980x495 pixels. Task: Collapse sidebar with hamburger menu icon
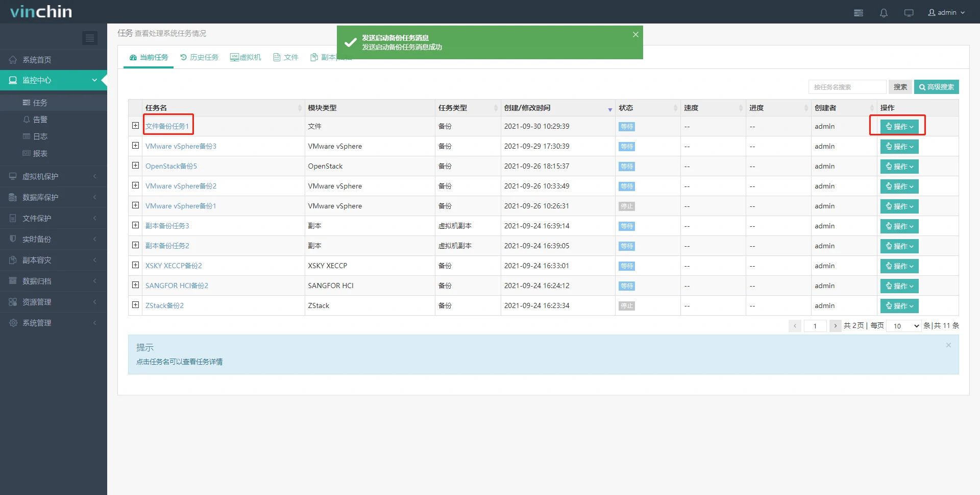[90, 38]
